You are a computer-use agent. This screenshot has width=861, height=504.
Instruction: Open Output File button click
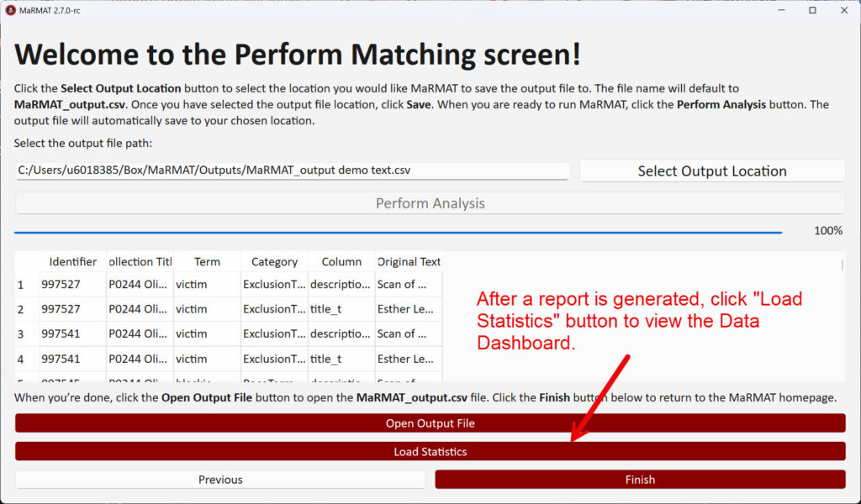pyautogui.click(x=430, y=423)
